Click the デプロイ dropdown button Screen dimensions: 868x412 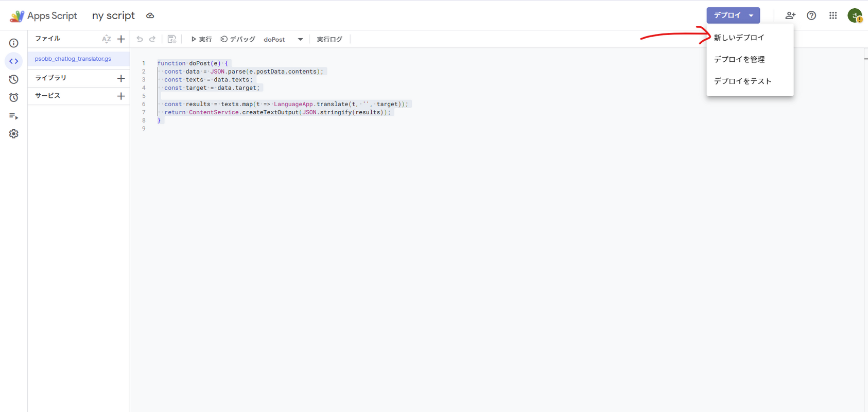point(733,15)
